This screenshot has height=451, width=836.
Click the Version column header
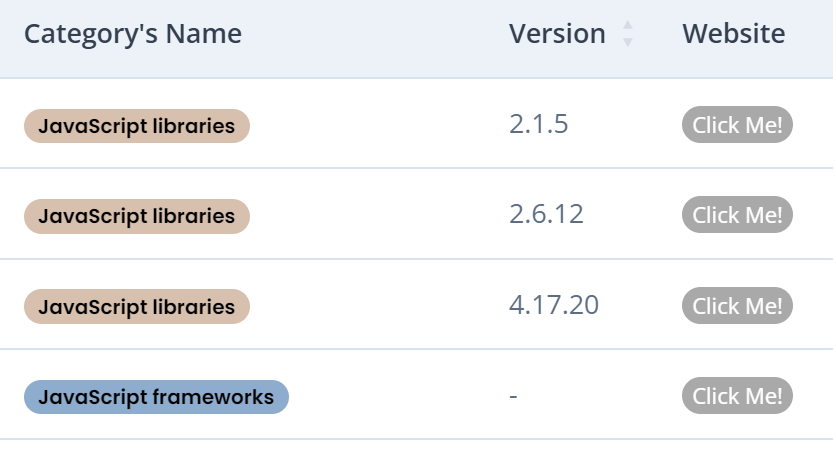click(x=570, y=34)
